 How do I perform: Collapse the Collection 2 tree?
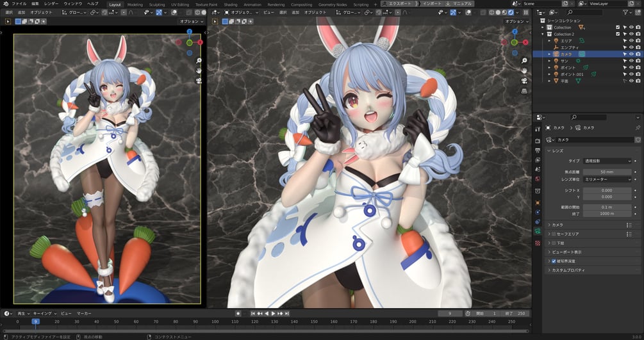[x=543, y=34]
